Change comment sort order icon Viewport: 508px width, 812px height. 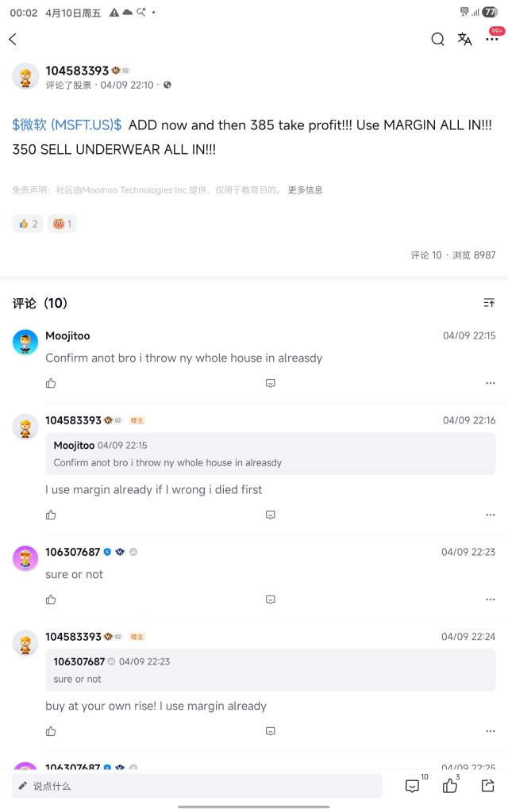pyautogui.click(x=488, y=302)
